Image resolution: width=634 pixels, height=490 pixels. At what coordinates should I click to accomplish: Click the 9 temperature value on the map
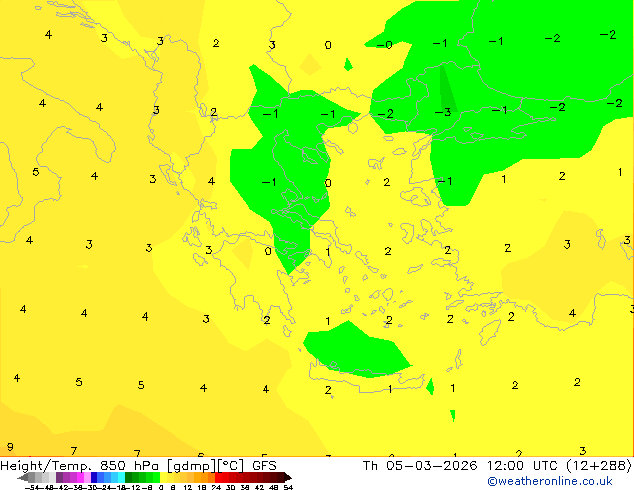coord(10,447)
